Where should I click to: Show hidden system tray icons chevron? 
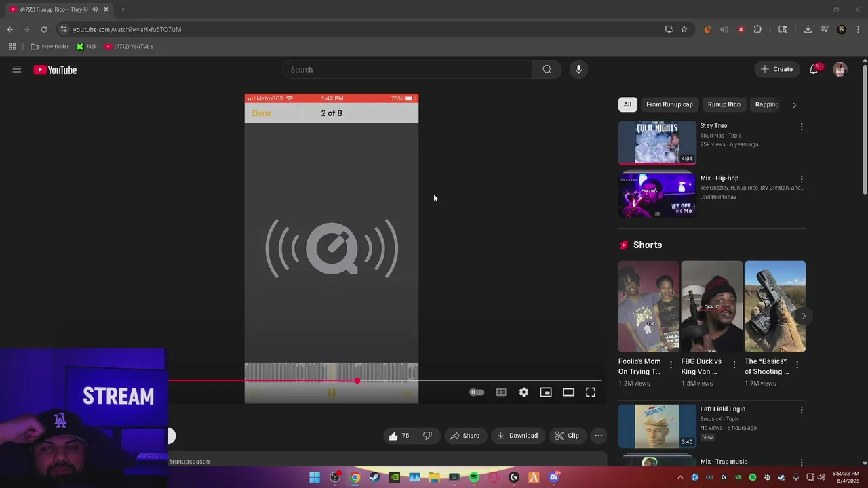[680, 477]
